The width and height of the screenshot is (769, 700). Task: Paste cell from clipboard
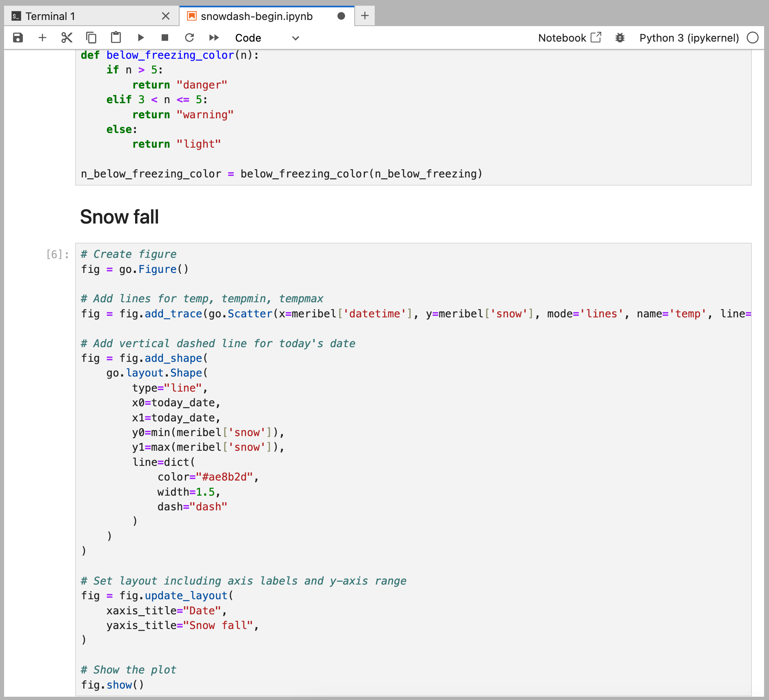(116, 38)
